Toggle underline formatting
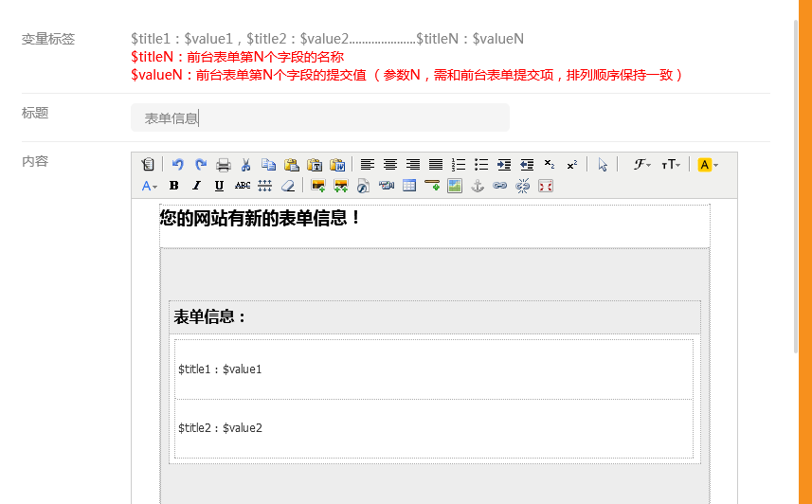The image size is (812, 504). (x=219, y=186)
